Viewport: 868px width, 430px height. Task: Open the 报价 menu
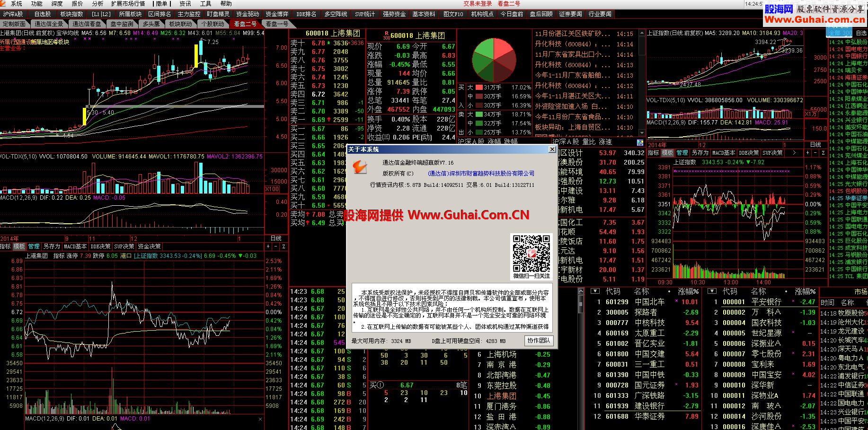[77, 4]
